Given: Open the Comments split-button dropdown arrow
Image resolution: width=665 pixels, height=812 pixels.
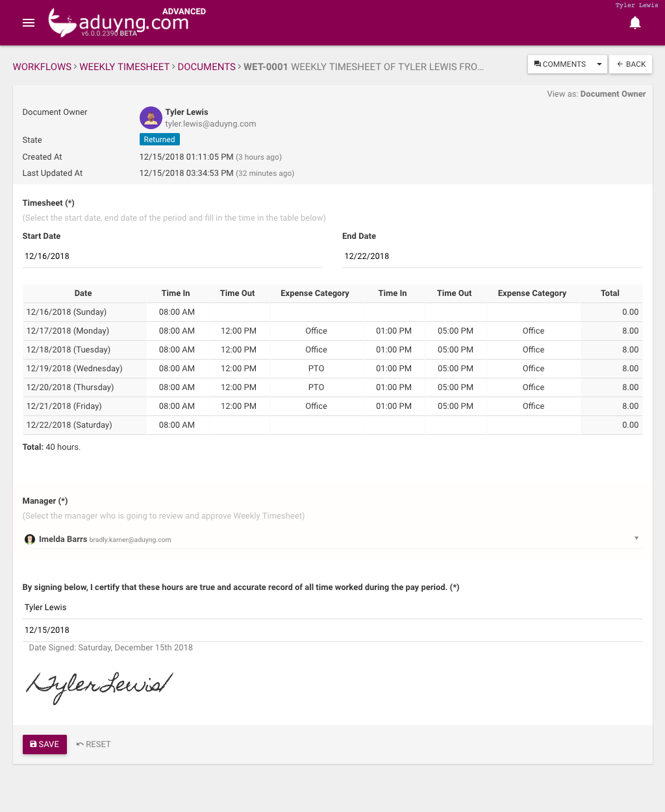Looking at the screenshot, I should (599, 64).
